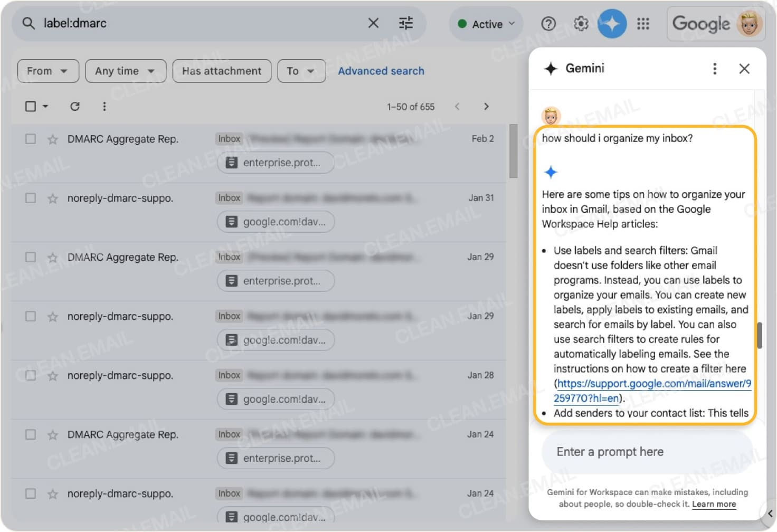
Task: Star the first noreply-dmarc-suppo email
Action: 52,198
